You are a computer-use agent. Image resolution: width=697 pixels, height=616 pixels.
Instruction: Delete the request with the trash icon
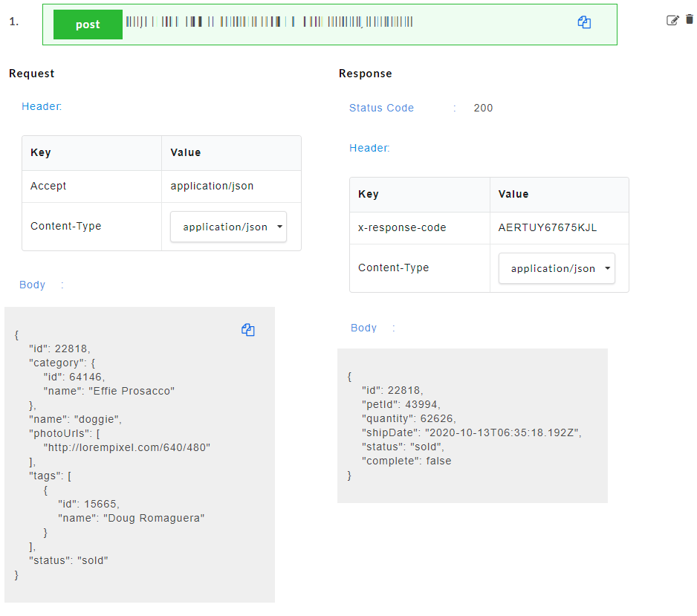click(x=690, y=20)
